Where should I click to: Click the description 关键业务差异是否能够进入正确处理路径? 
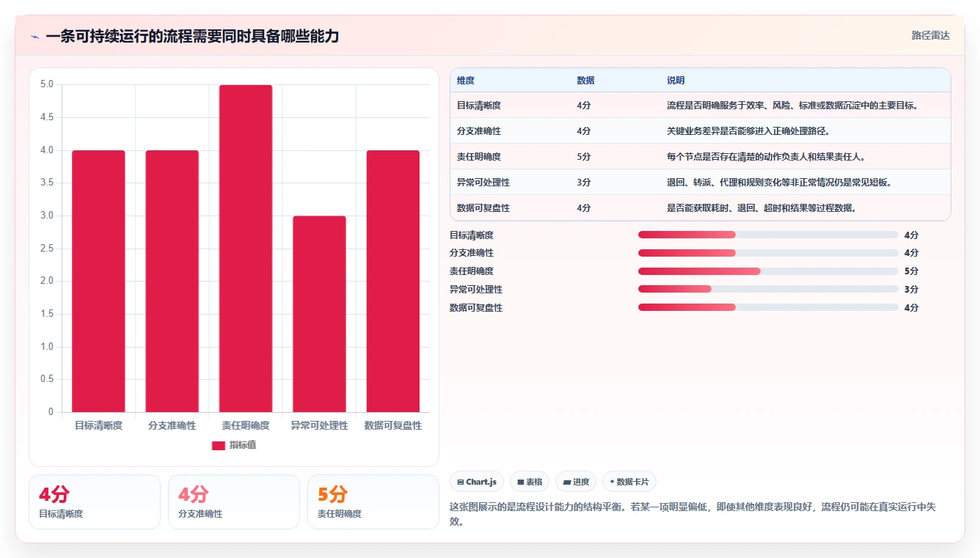pos(749,131)
